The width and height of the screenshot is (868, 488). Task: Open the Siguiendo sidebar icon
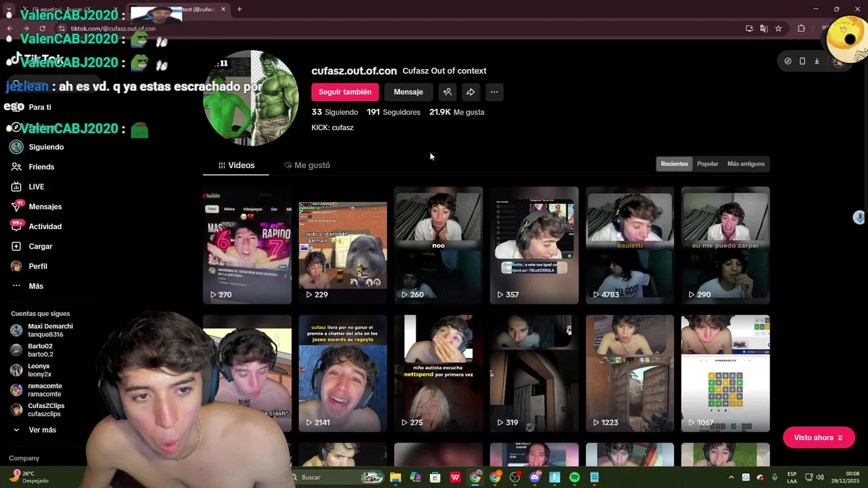(16, 147)
